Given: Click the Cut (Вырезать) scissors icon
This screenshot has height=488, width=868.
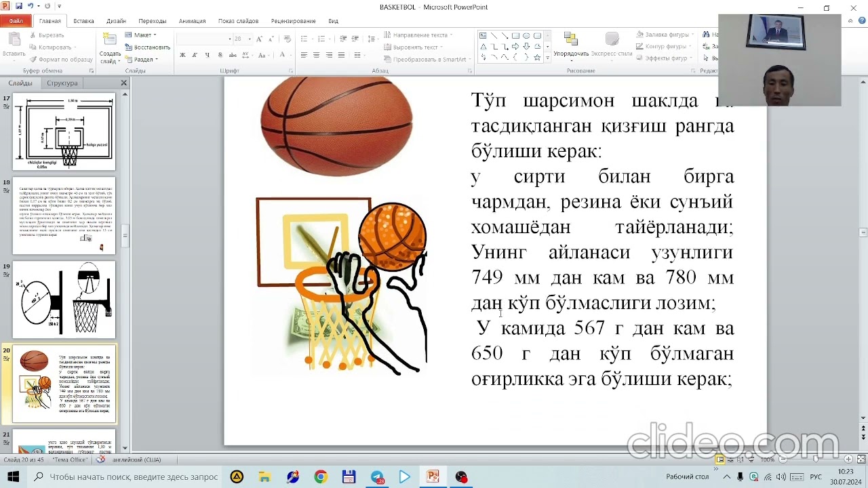Looking at the screenshot, I should coord(33,35).
